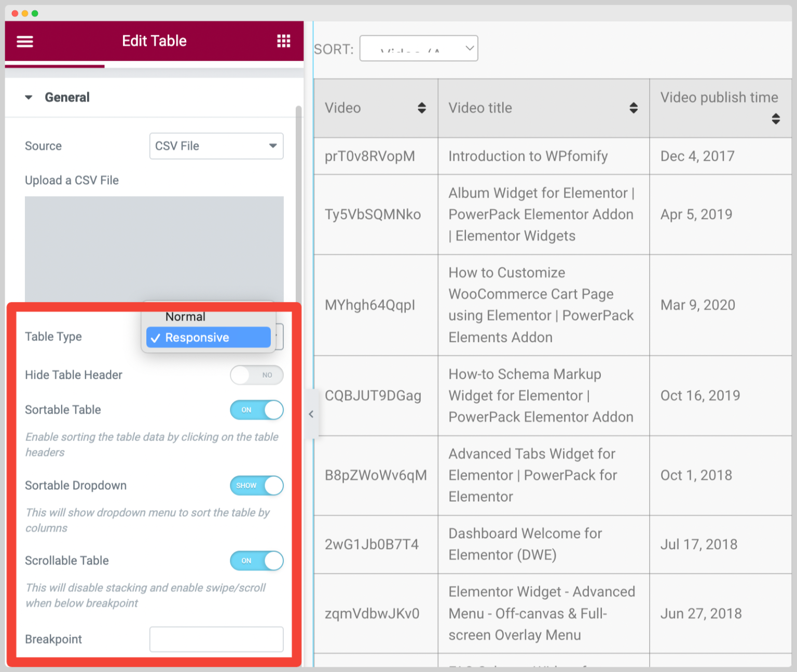Sort by the Video publish time arrows
Image resolution: width=797 pixels, height=672 pixels.
775,119
